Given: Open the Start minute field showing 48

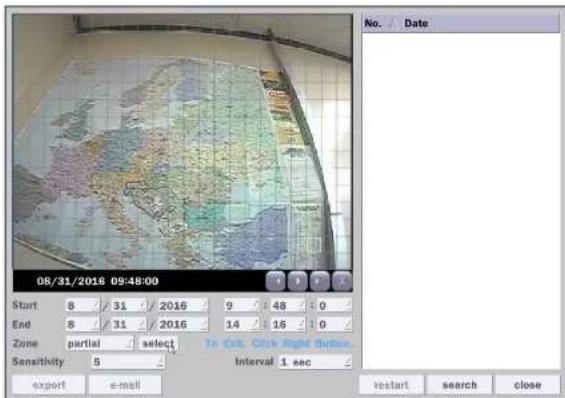Looking at the screenshot, I should click(288, 305).
